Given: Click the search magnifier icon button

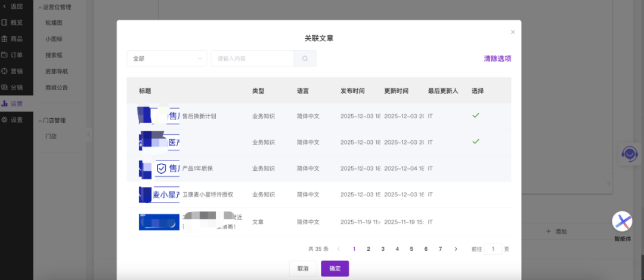Looking at the screenshot, I should click(305, 59).
